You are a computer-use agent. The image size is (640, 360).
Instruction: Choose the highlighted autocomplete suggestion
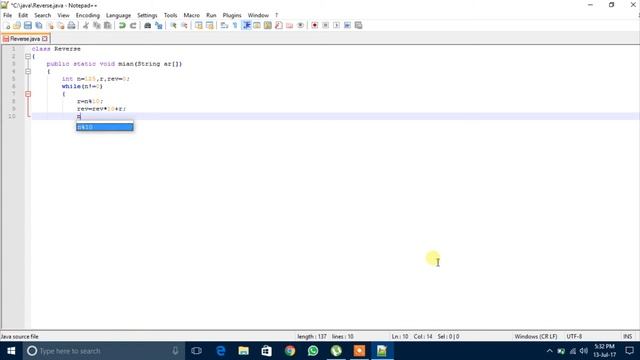[x=105, y=127]
